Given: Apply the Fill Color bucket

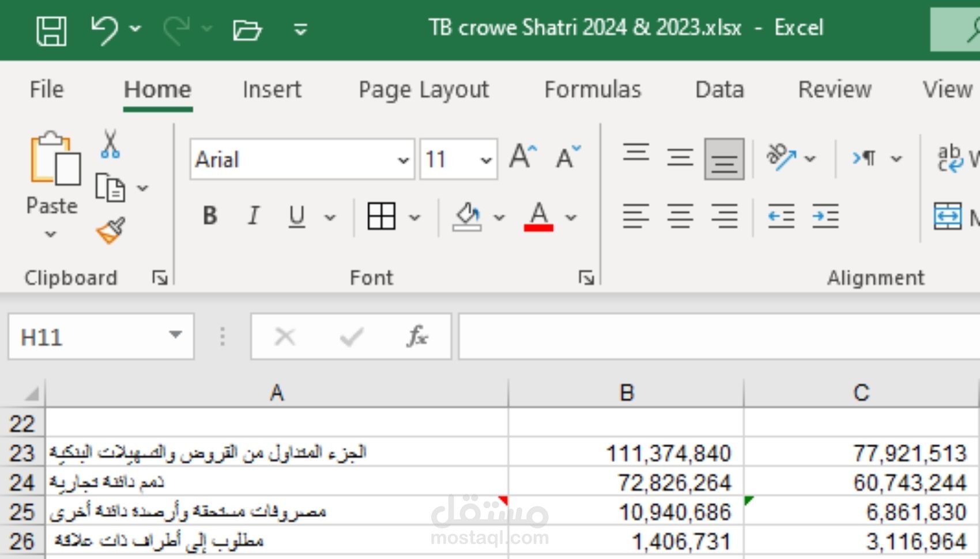Looking at the screenshot, I should pos(467,217).
